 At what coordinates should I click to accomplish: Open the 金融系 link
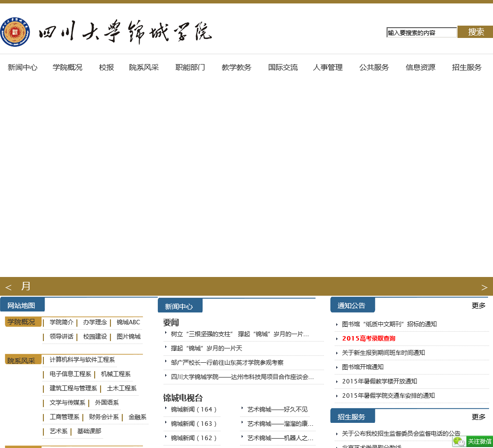pyautogui.click(x=138, y=417)
